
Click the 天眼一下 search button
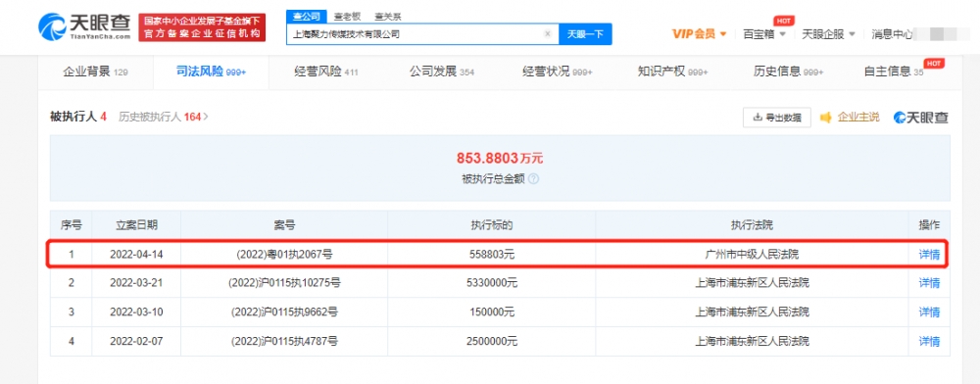(585, 34)
